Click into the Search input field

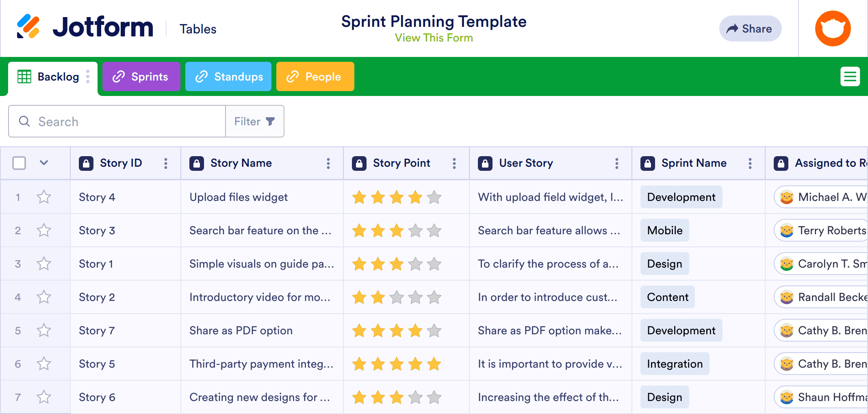(x=117, y=121)
